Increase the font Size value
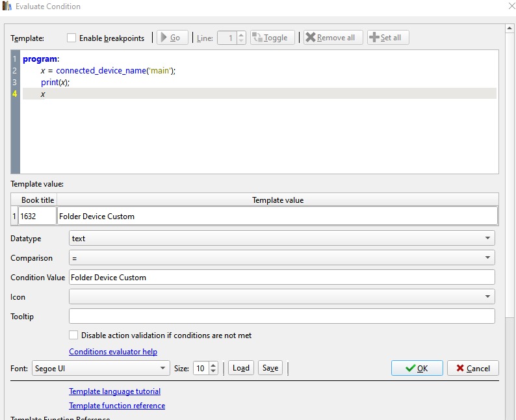516x420 pixels. pos(213,365)
